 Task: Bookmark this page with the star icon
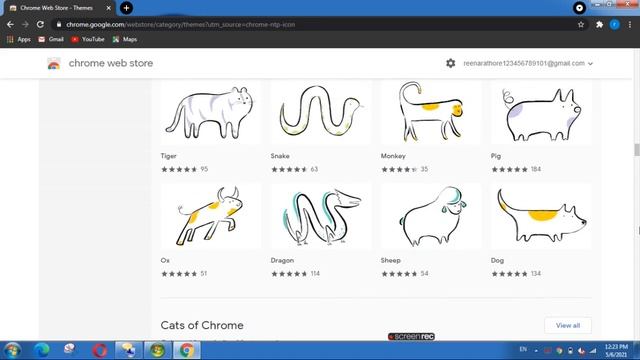tap(581, 24)
